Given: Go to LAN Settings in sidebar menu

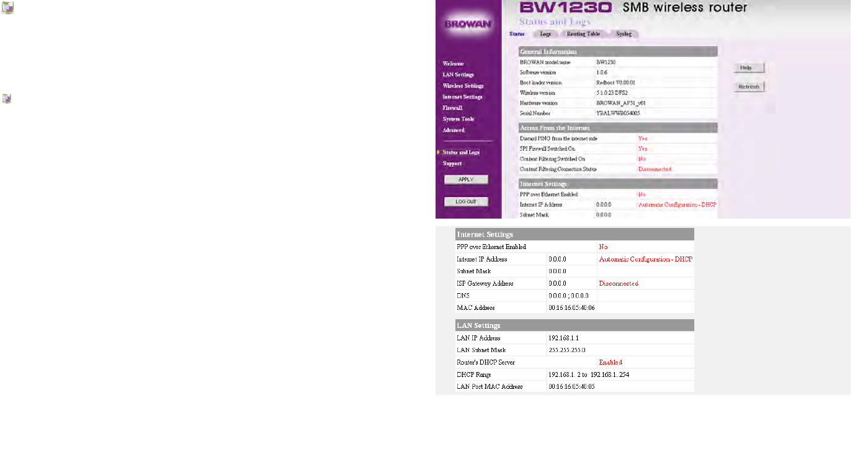Looking at the screenshot, I should pos(458,75).
